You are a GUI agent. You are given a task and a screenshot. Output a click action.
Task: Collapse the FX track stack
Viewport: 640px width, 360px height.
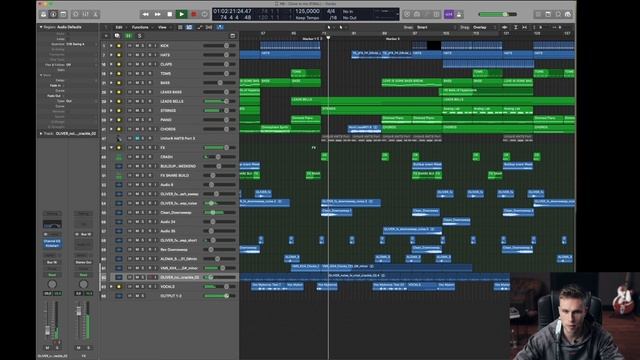111,148
